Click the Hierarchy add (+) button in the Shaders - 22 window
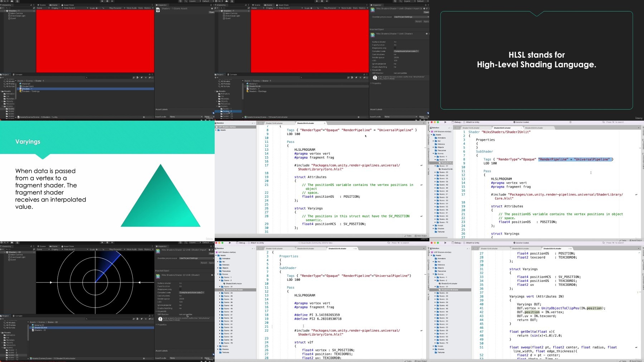 [2, 249]
